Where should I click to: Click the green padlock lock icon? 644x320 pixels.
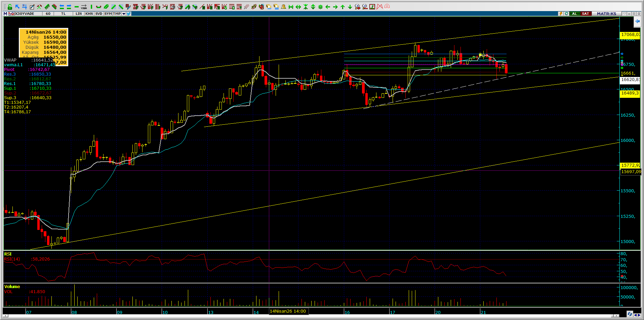coord(10,7)
